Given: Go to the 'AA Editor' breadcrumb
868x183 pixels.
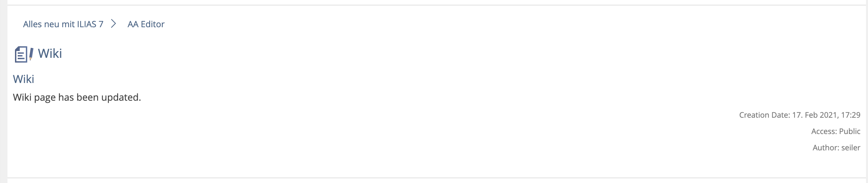Looking at the screenshot, I should point(146,24).
